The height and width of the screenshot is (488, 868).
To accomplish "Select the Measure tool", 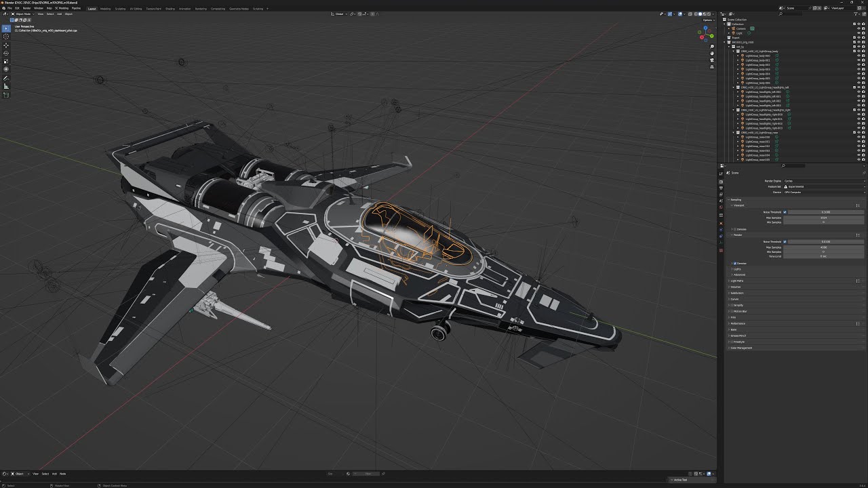I will pos(7,86).
